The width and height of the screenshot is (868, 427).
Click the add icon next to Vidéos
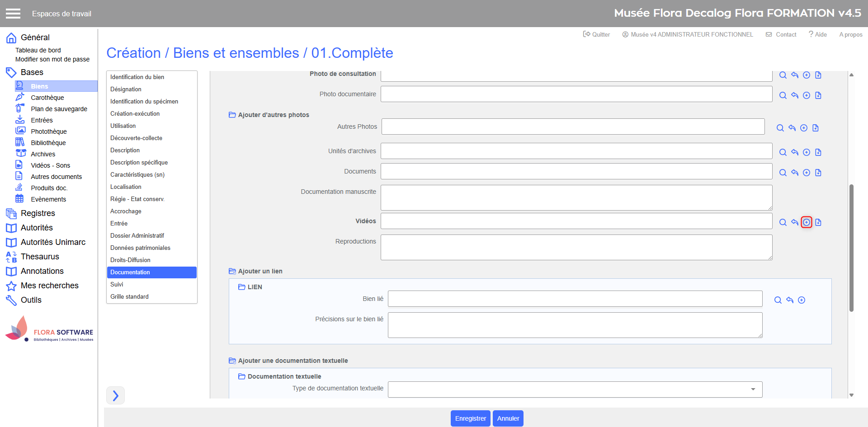[806, 222]
